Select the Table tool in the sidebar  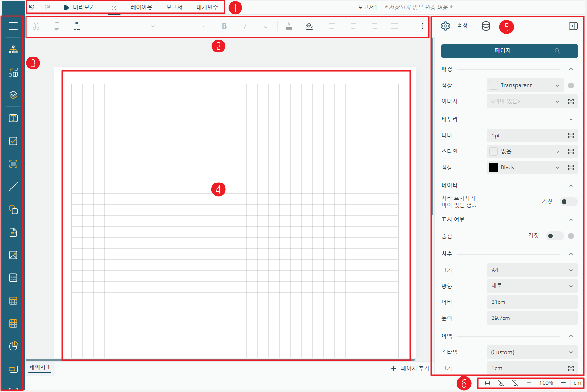click(13, 301)
